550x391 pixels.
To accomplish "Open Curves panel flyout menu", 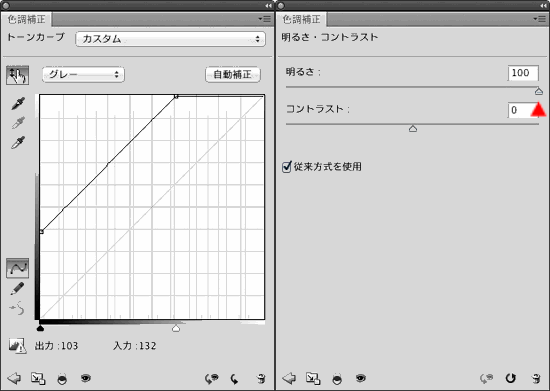I will click(x=265, y=19).
